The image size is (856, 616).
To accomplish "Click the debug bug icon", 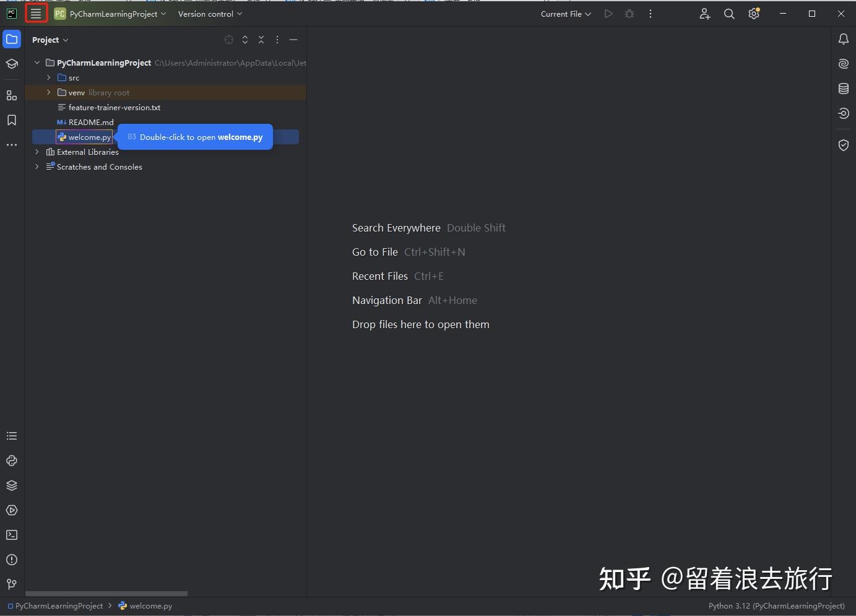I will (629, 14).
